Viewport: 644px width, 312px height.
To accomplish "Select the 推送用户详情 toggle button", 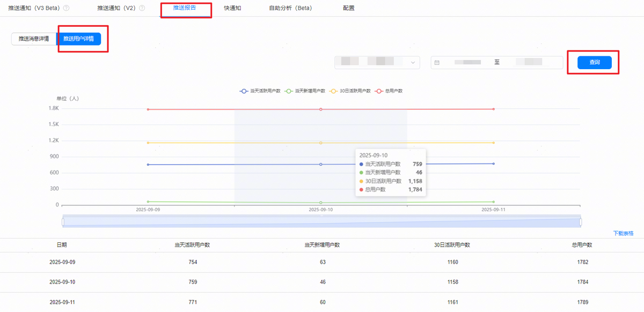I will click(78, 39).
